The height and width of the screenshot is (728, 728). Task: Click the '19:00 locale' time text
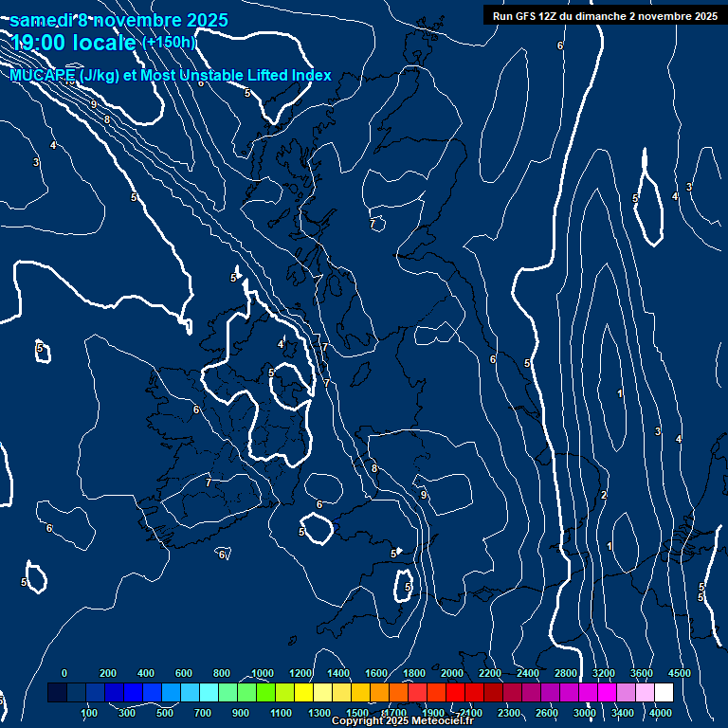[73, 43]
